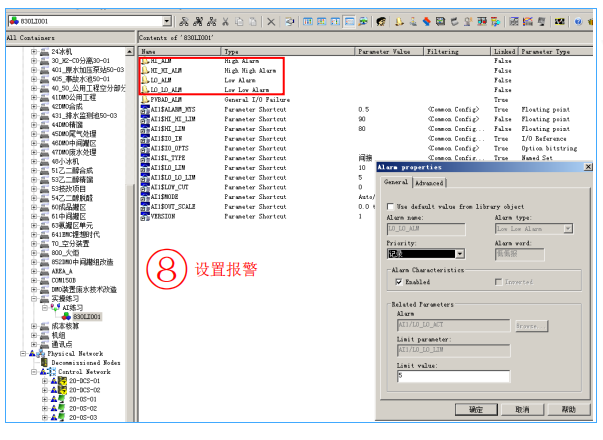The image size is (603, 440).
Task: Expand the 20-DCS-01 node in tree
Action: [x=45, y=381]
